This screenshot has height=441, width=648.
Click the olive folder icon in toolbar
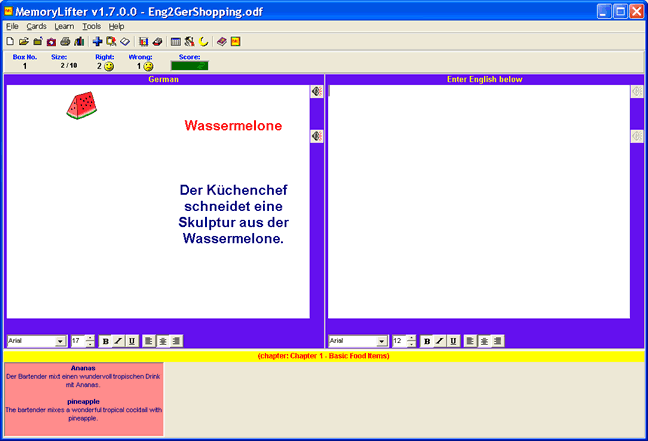pos(38,41)
